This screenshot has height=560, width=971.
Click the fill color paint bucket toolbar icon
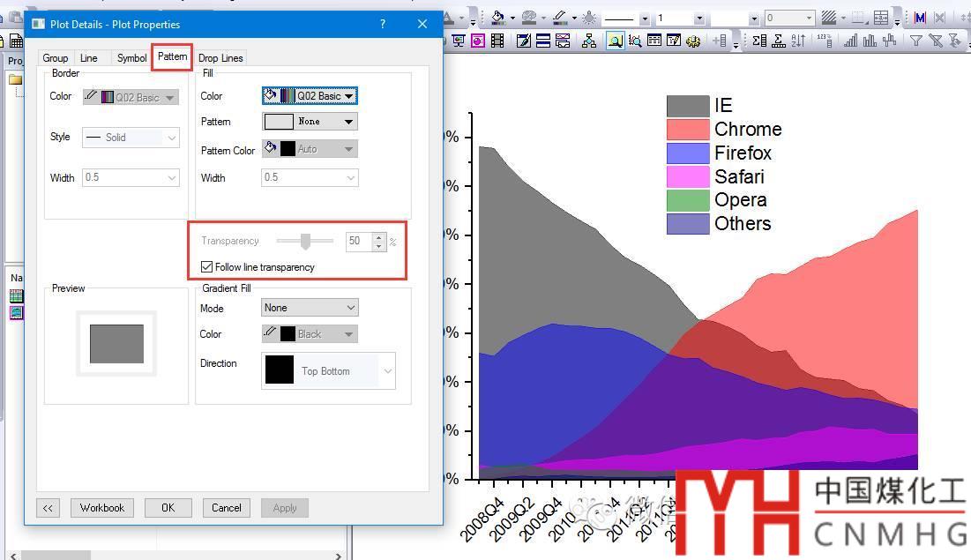point(498,18)
